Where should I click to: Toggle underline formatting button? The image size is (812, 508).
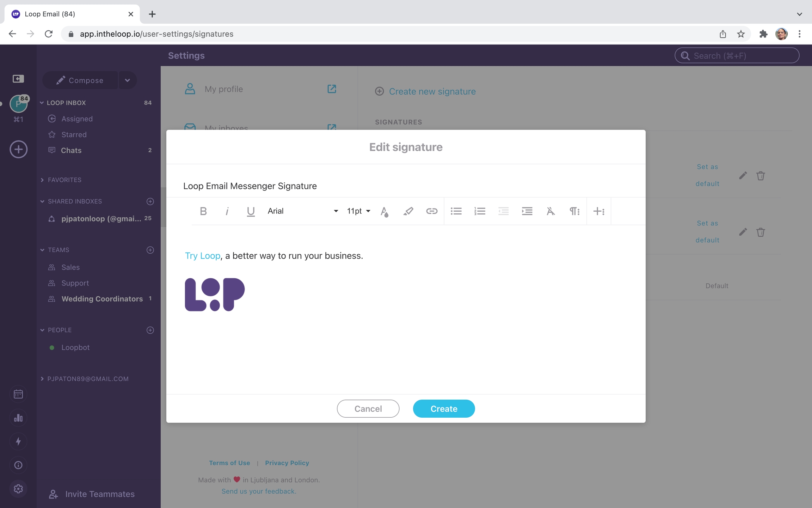(251, 211)
